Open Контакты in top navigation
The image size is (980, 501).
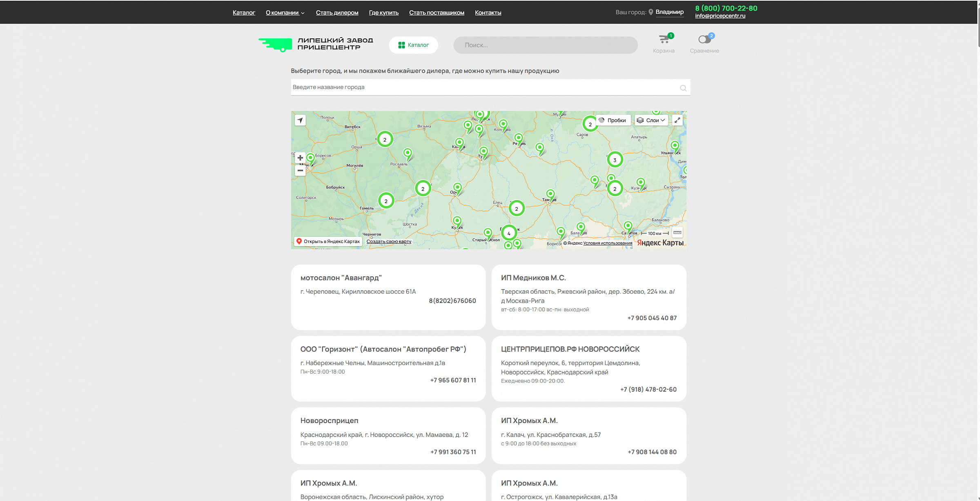pos(488,13)
